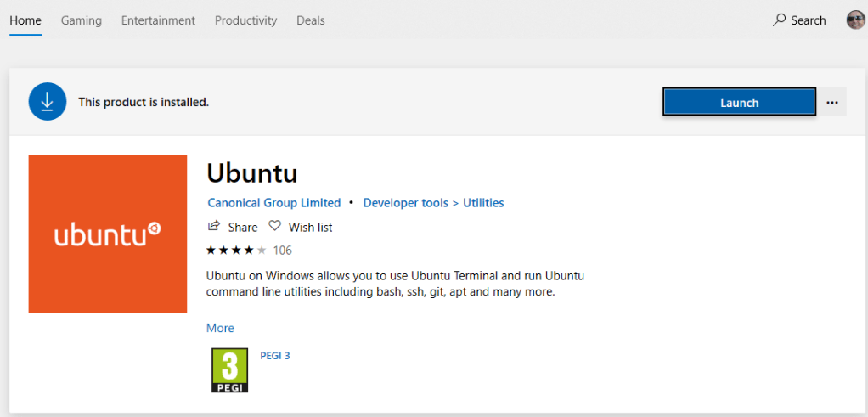Click the PEGI 3 rating badge

229,370
